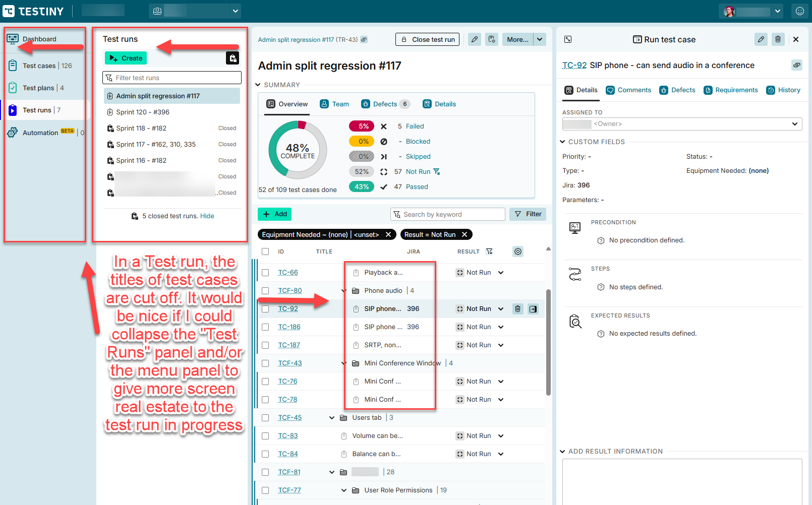Collapse the CUSTOM FIELDS section

[562, 142]
